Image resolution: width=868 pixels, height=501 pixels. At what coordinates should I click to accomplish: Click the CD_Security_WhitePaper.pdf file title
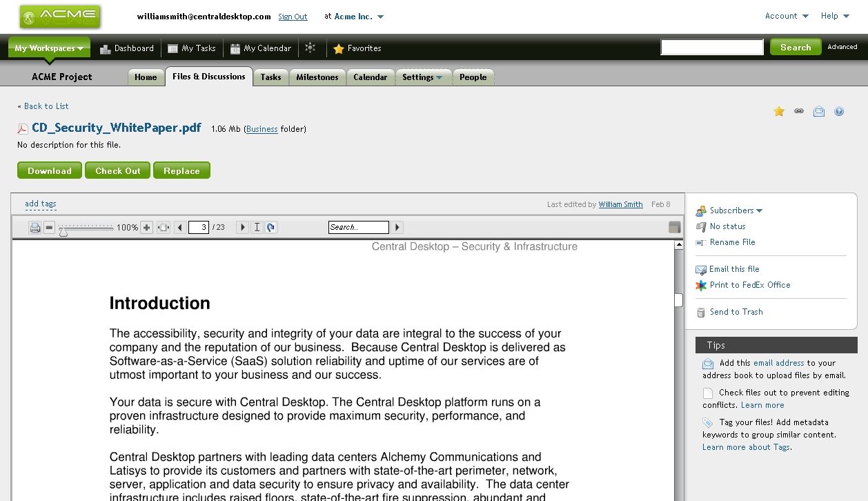[117, 128]
